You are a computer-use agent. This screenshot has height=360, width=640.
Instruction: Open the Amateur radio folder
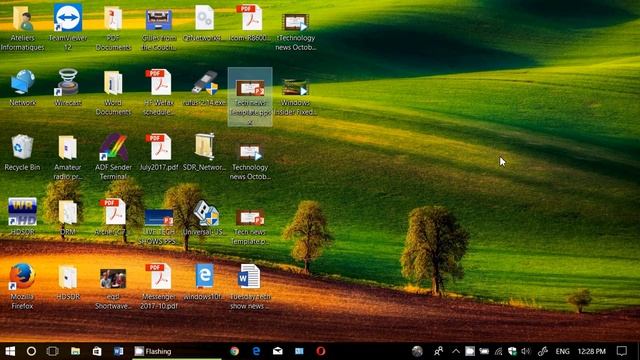68,158
